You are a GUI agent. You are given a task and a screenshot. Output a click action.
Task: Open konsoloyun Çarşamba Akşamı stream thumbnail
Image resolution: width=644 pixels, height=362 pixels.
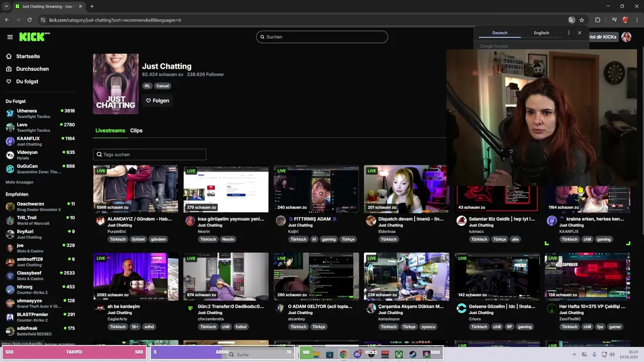[x=407, y=277]
